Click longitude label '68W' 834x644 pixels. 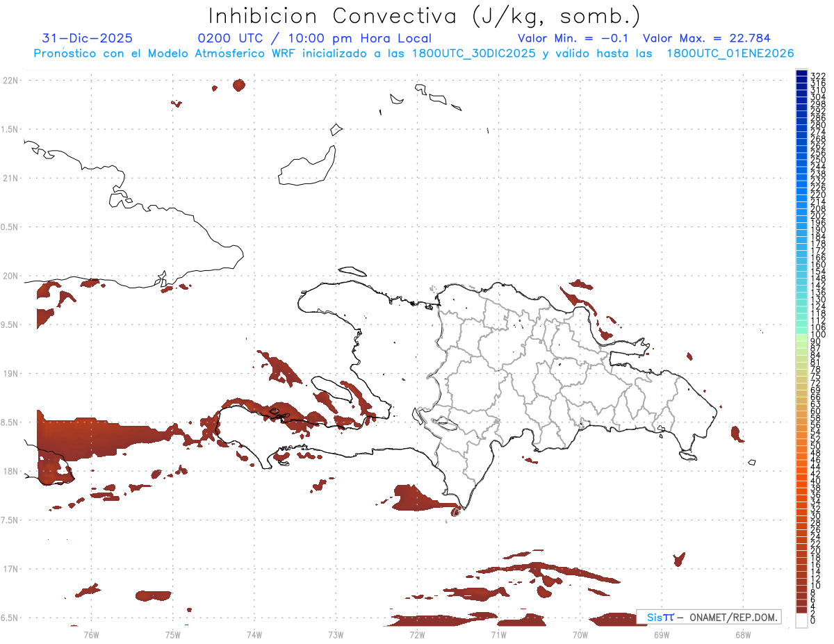point(743,634)
